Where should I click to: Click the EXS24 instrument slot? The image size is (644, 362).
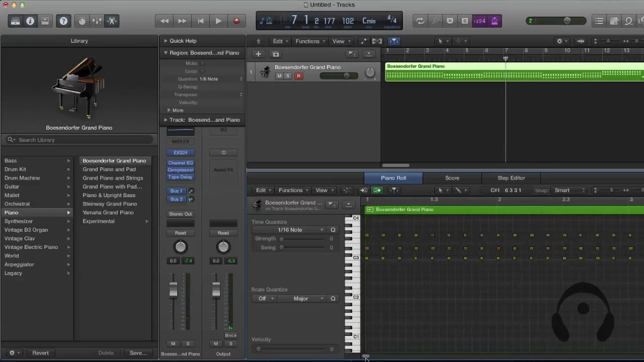tap(181, 153)
